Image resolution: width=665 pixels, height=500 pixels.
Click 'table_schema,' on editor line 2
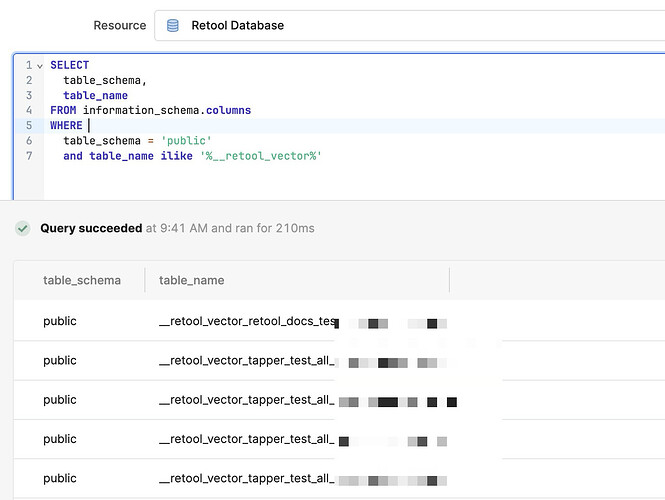point(105,80)
